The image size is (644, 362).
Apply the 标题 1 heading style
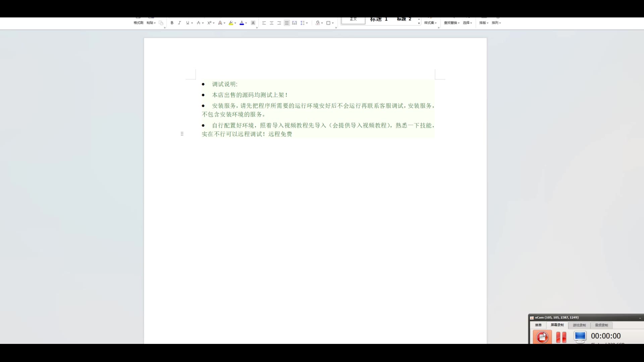379,19
